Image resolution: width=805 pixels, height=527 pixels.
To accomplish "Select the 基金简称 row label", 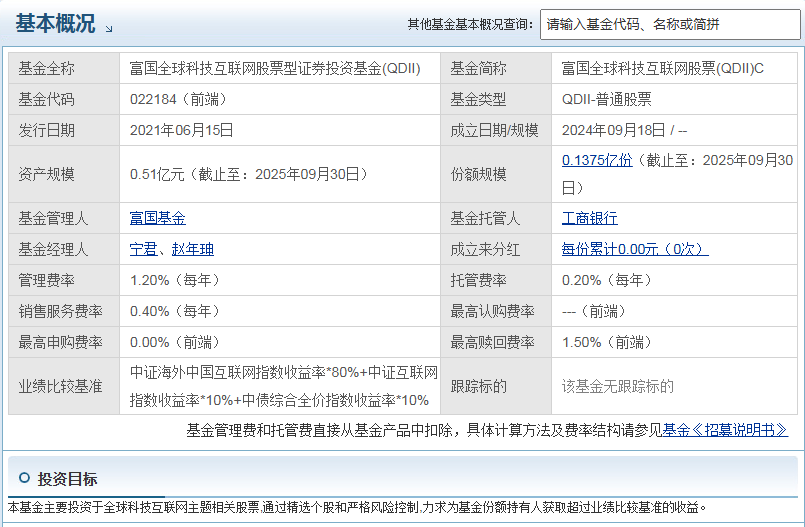I will pos(478,68).
